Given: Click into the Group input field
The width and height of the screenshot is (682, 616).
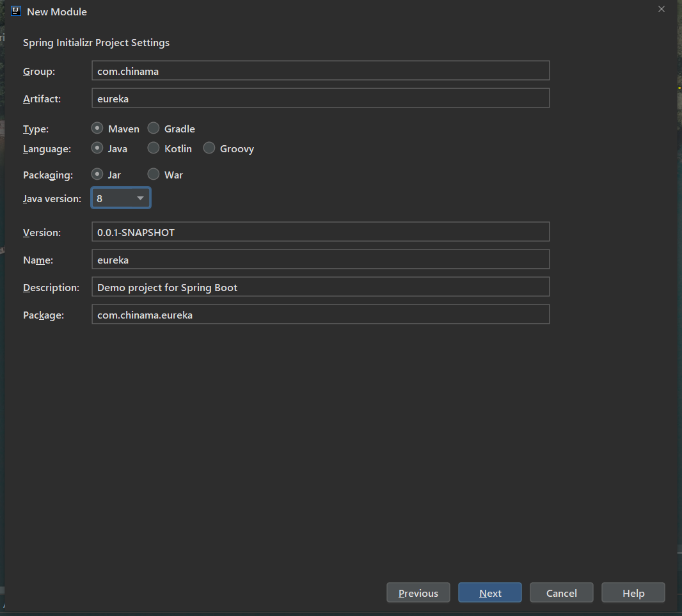Looking at the screenshot, I should tap(321, 71).
